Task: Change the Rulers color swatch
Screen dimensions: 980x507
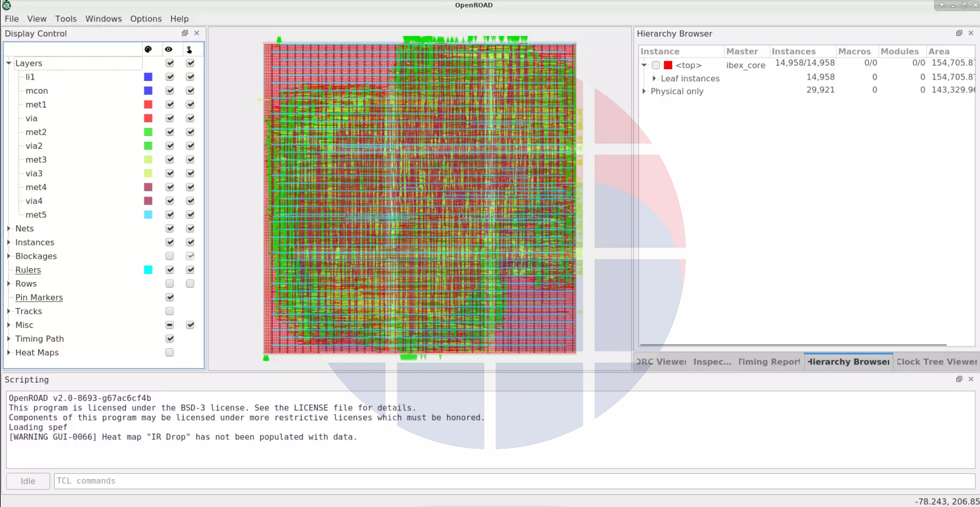Action: click(x=148, y=270)
